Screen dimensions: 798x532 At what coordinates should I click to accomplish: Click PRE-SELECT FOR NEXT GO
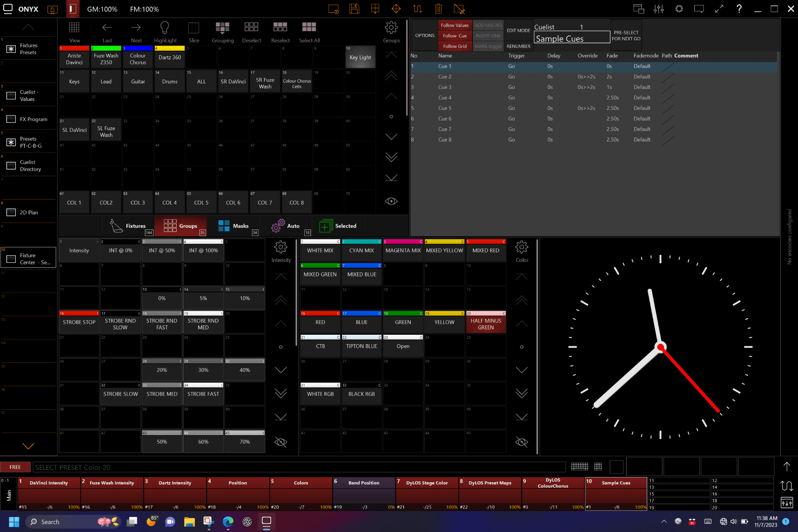(x=626, y=35)
